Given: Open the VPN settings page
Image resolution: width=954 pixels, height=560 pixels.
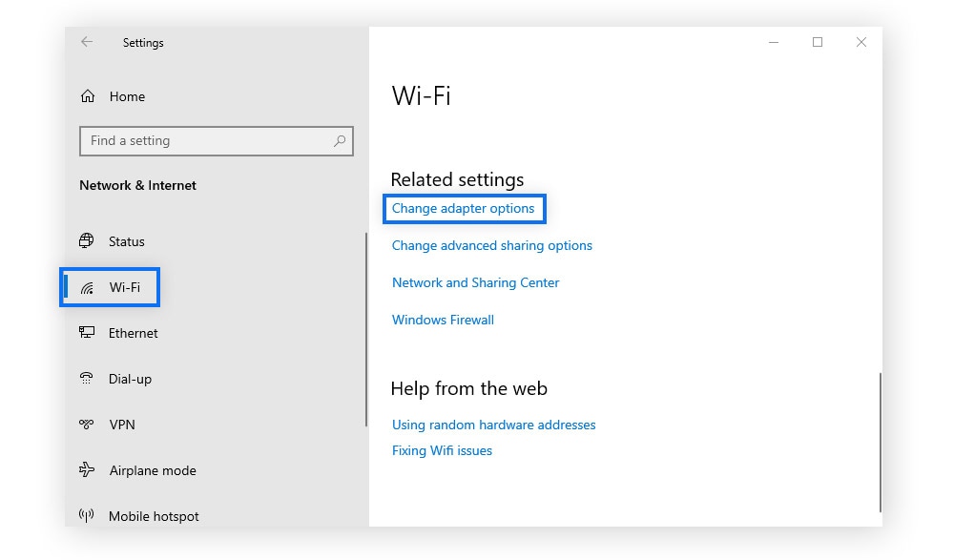Looking at the screenshot, I should coord(122,425).
